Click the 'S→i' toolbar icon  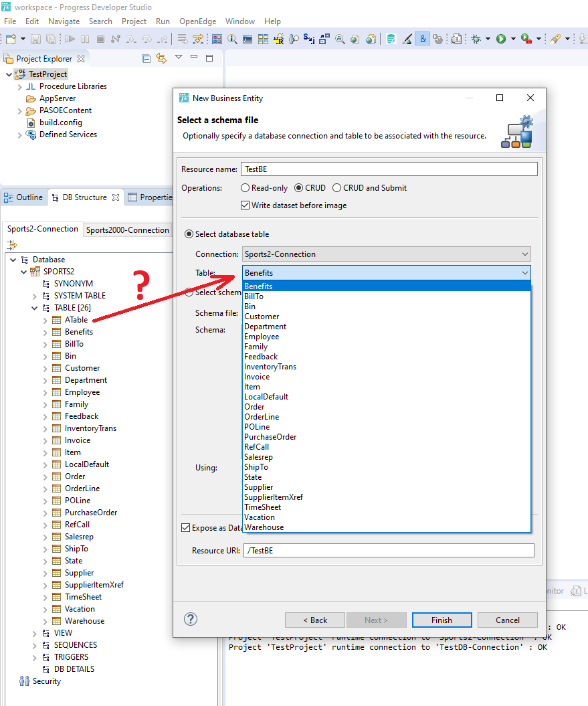(309, 39)
